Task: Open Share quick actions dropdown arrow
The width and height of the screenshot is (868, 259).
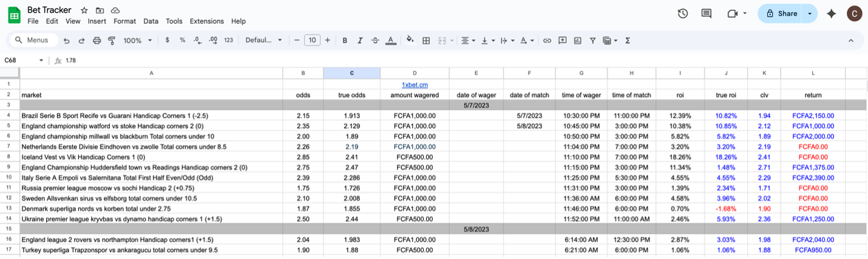Action: click(x=810, y=13)
